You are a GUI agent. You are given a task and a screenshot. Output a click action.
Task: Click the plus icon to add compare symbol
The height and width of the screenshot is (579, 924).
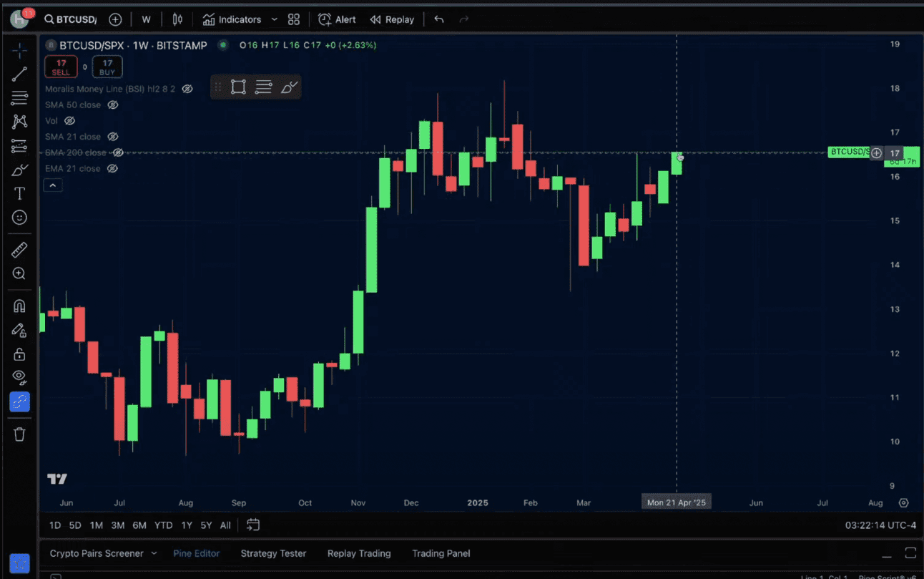[114, 19]
